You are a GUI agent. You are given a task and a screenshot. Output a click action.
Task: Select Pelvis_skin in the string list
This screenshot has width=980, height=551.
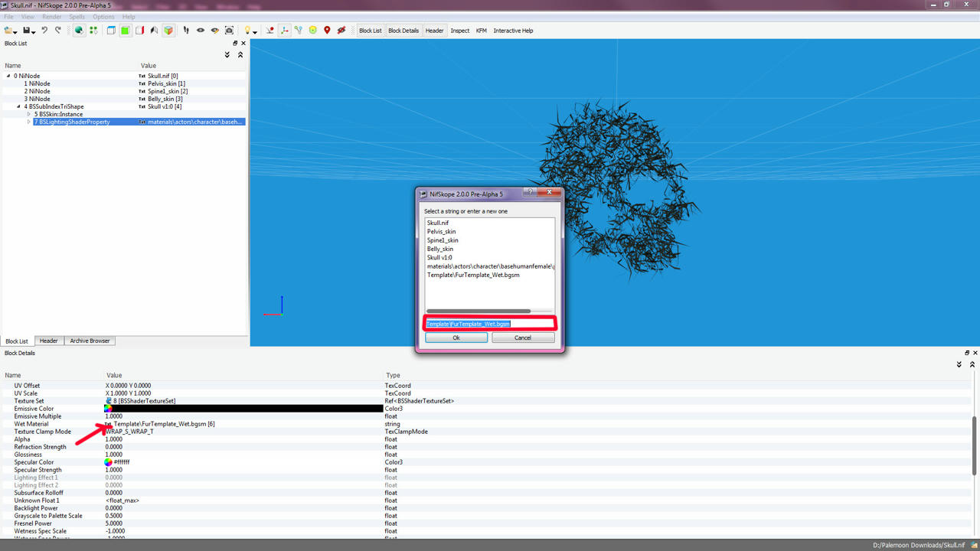click(x=441, y=231)
